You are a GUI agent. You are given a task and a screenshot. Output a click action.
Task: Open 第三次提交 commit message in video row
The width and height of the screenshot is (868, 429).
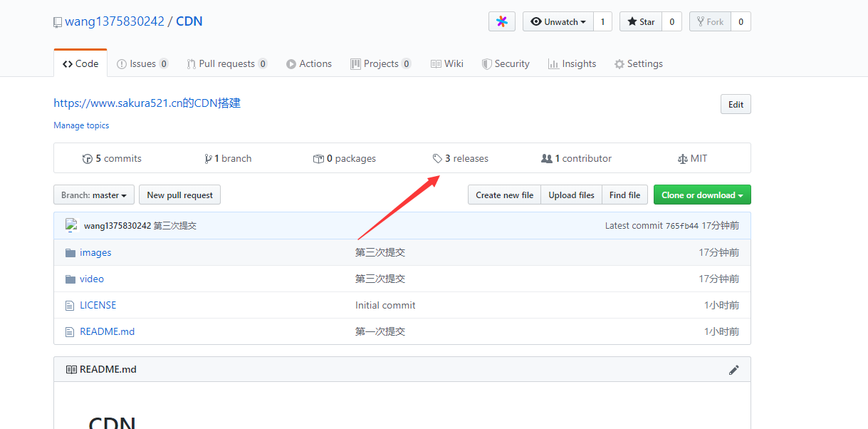pos(380,279)
